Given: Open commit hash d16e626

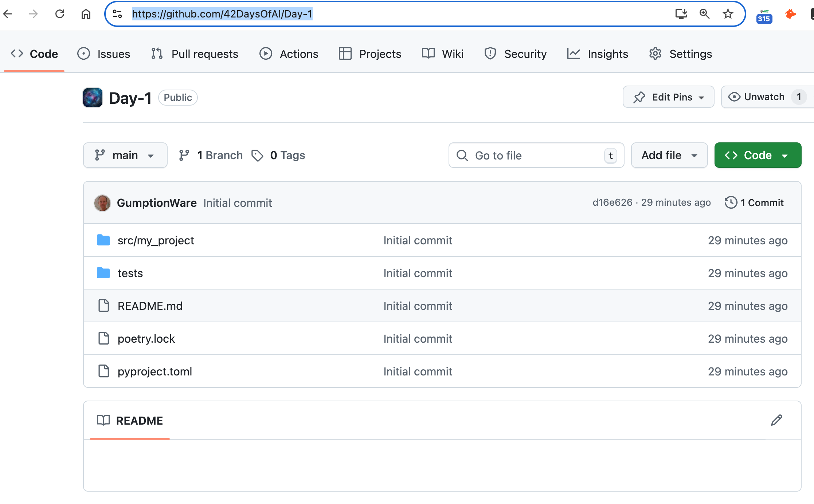Looking at the screenshot, I should point(613,202).
